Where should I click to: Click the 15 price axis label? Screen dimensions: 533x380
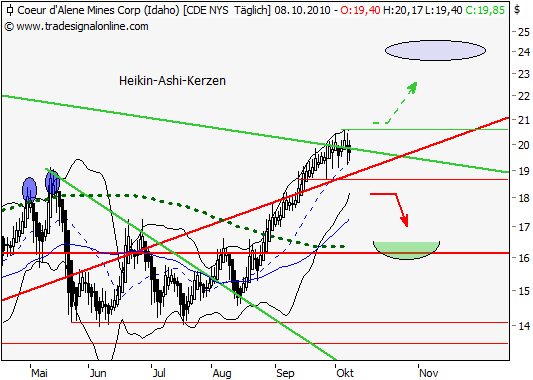point(523,291)
